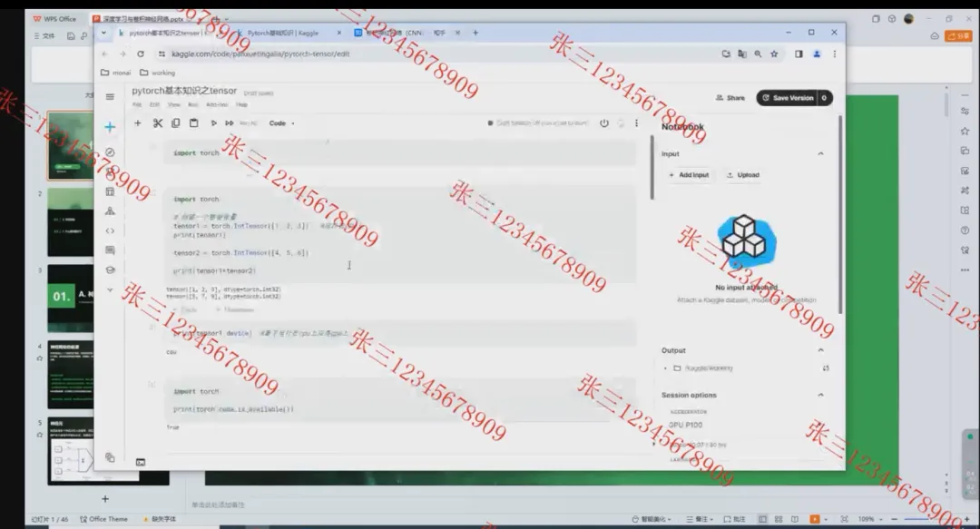Open the notebook Help menu

click(x=242, y=105)
